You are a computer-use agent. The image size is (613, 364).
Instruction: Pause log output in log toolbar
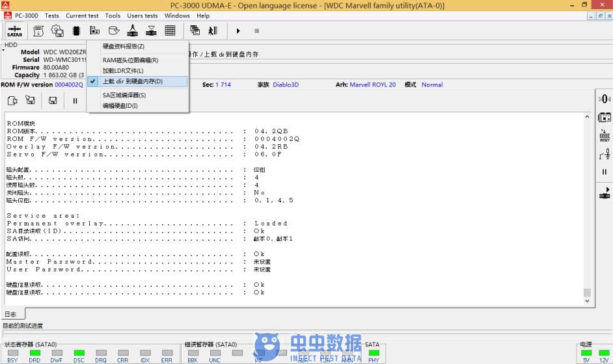click(75, 101)
